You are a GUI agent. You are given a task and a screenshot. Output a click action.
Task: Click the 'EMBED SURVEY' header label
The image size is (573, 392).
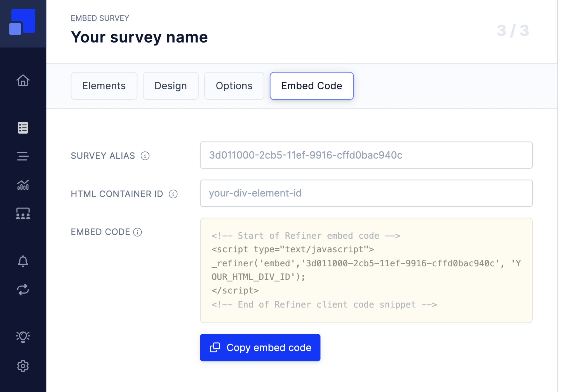tap(100, 18)
